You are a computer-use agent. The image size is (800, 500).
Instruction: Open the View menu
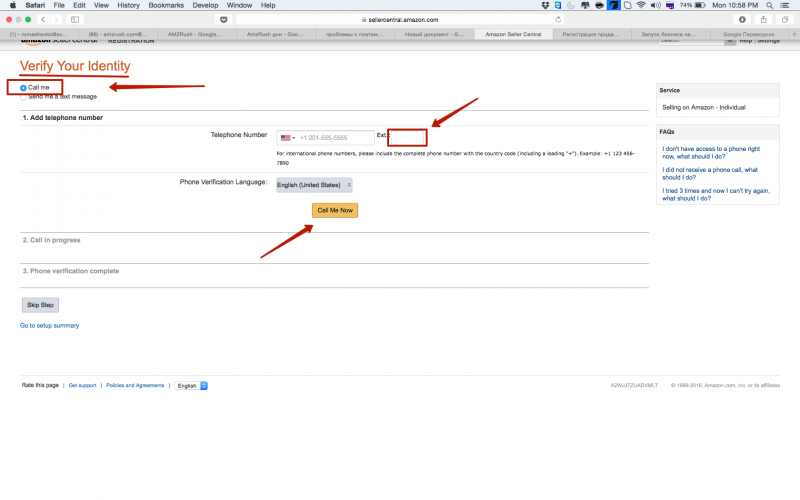click(x=101, y=5)
